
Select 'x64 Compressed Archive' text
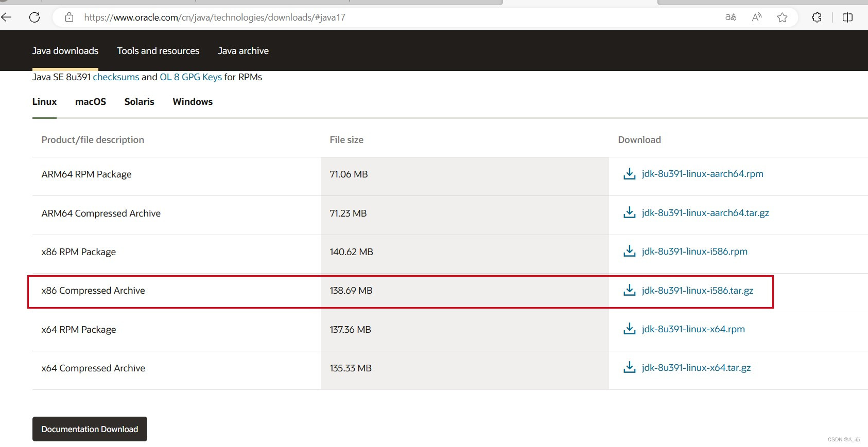pyautogui.click(x=93, y=368)
